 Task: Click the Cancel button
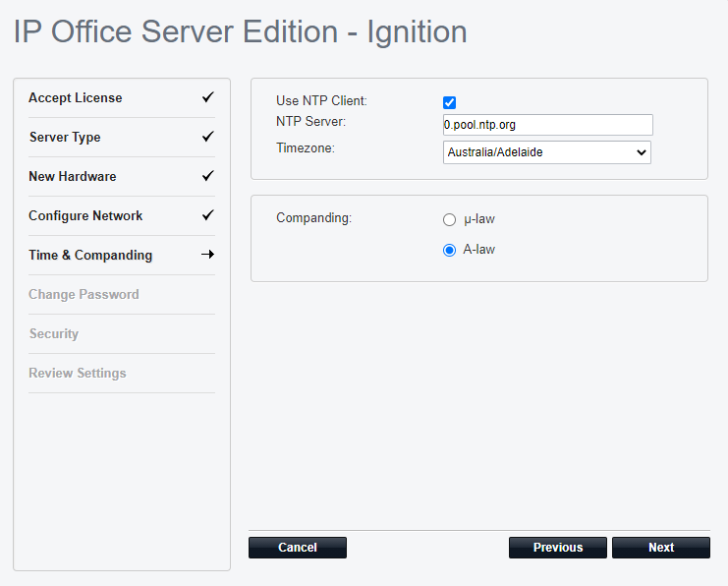tap(298, 548)
